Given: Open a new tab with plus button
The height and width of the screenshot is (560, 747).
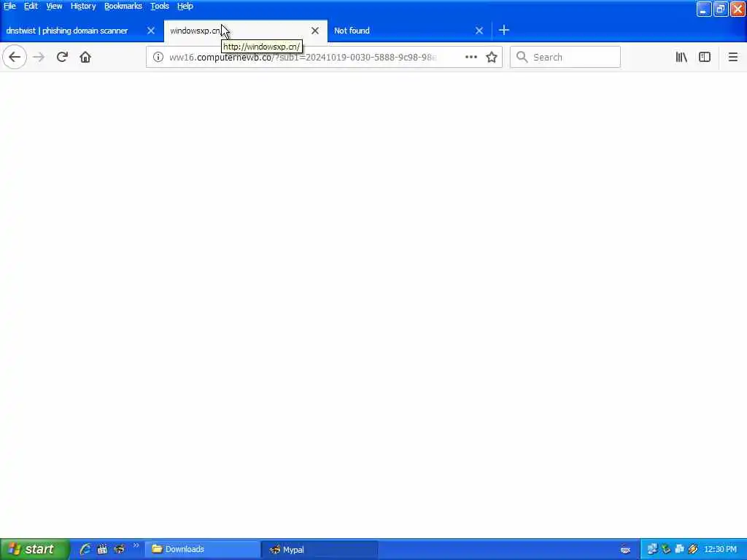Looking at the screenshot, I should pyautogui.click(x=504, y=31).
